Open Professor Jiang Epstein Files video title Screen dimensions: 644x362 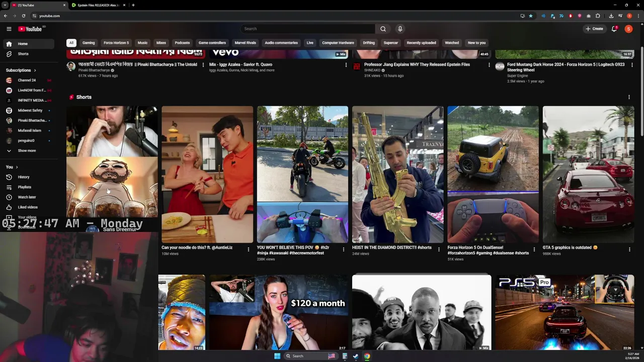417,64
